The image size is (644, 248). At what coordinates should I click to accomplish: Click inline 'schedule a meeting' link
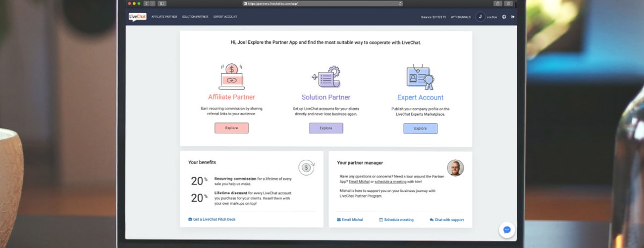390,182
